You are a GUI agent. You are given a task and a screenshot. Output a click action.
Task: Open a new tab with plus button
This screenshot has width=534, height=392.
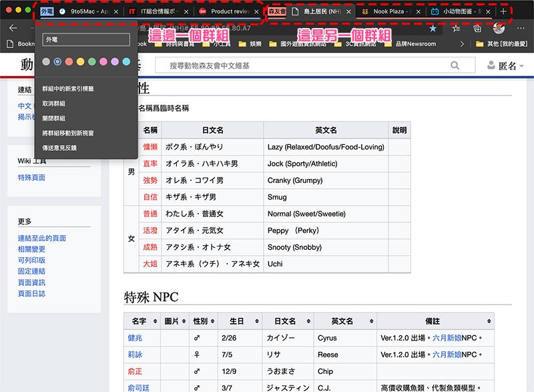[503, 12]
